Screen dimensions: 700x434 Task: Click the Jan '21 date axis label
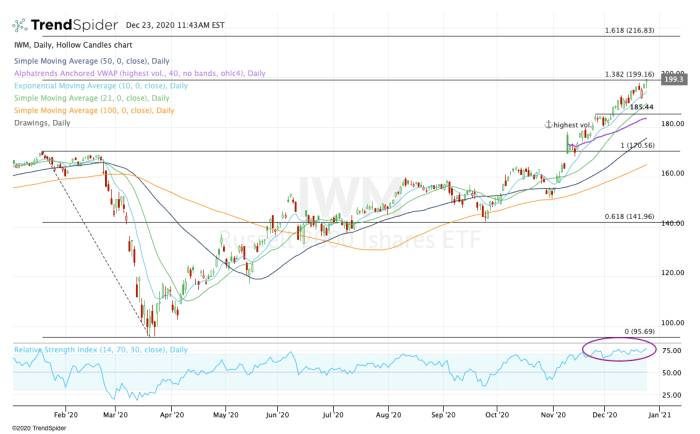pyautogui.click(x=659, y=415)
